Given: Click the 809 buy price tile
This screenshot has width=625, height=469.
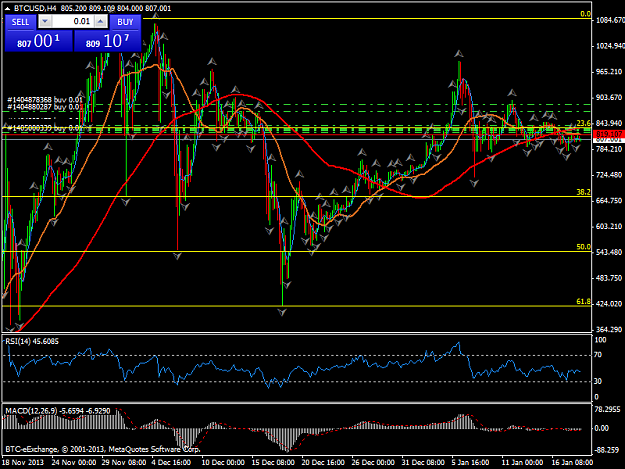Looking at the screenshot, I should (x=108, y=41).
